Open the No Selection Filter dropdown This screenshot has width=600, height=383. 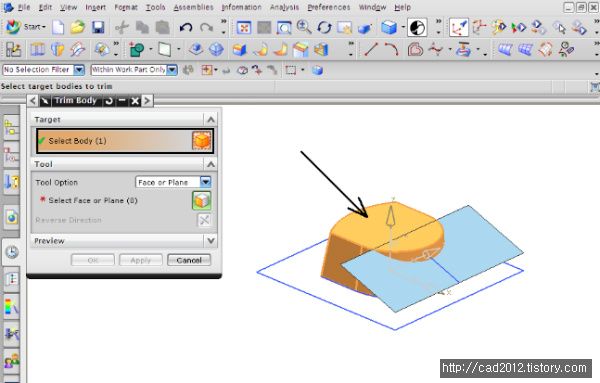pos(79,70)
